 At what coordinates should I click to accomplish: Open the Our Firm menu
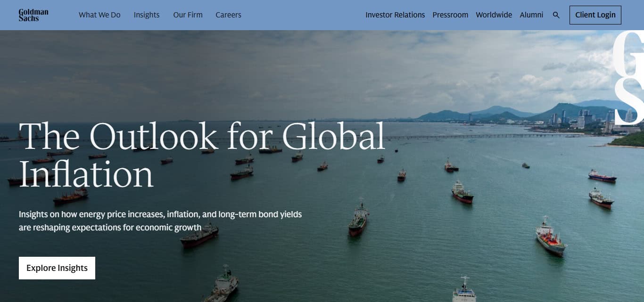tap(188, 15)
